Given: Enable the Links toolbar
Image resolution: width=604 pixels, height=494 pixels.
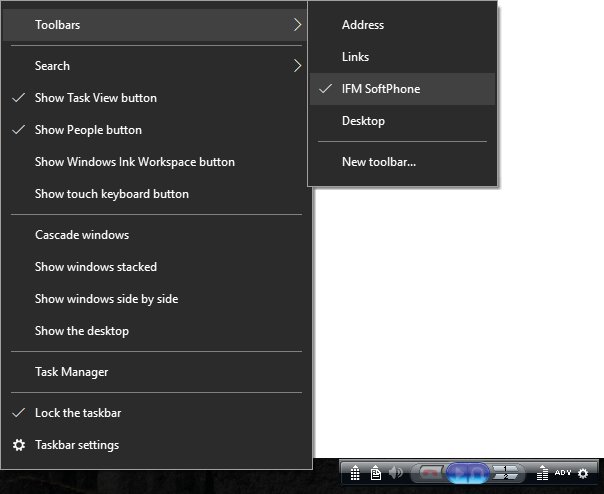Looking at the screenshot, I should pos(402,57).
